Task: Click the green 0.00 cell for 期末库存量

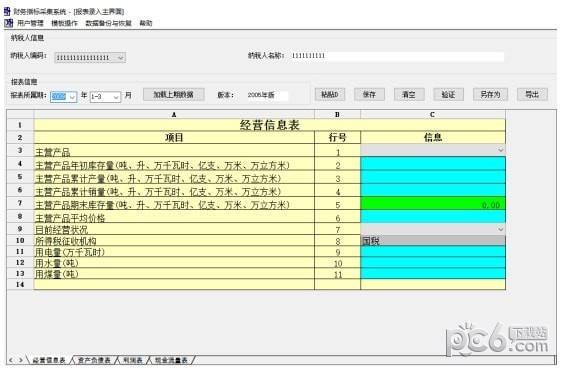Action: point(433,203)
